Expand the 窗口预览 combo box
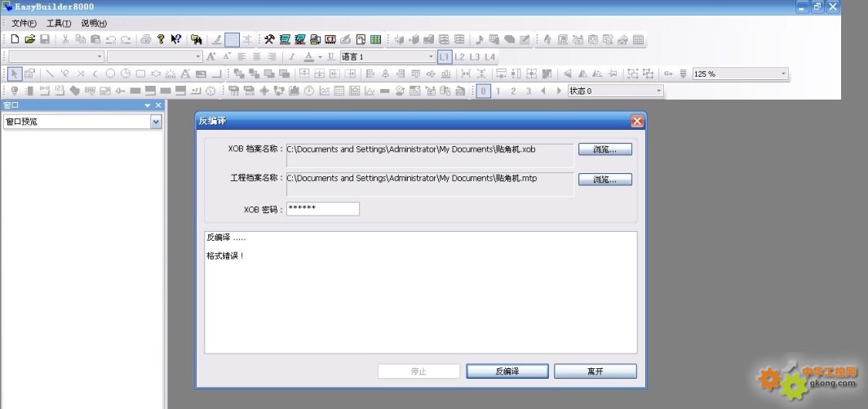This screenshot has height=409, width=868. tap(156, 122)
